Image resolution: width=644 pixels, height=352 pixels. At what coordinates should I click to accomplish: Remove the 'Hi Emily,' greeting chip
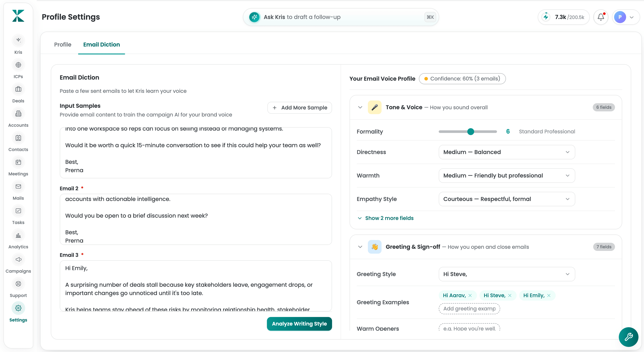pyautogui.click(x=549, y=295)
